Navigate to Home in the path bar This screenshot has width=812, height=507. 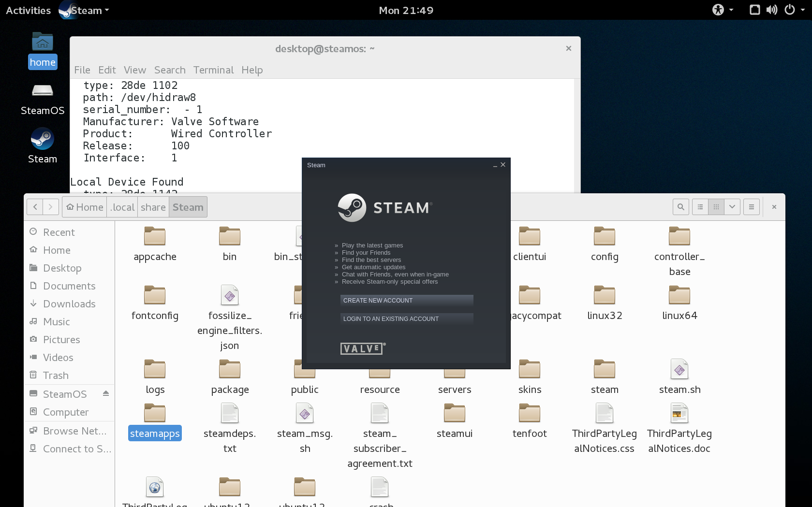(x=85, y=207)
